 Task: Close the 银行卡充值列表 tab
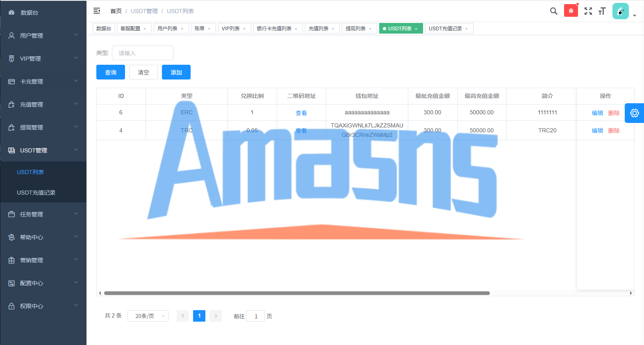[296, 29]
